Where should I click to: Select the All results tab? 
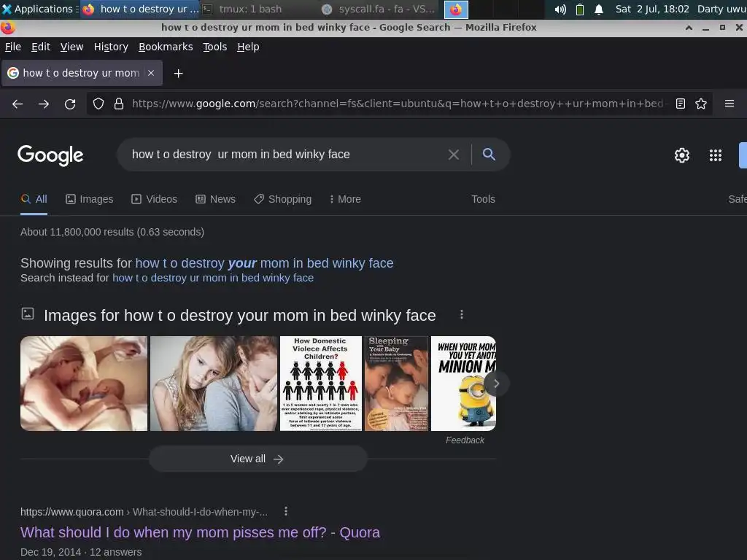click(x=34, y=199)
